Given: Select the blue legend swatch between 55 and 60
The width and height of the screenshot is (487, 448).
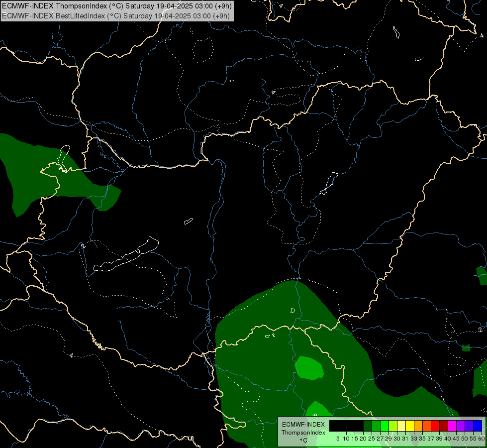Looking at the screenshot, I should click(x=478, y=426).
